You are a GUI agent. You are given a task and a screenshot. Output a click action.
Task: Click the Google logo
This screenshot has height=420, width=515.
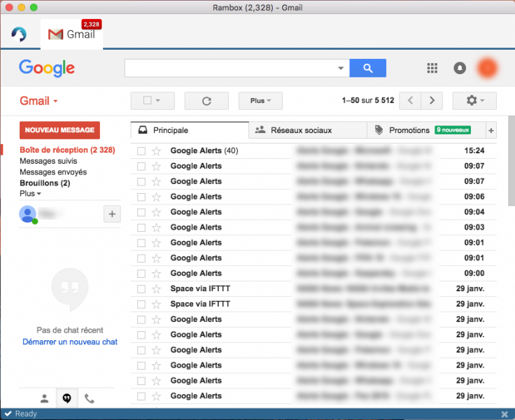pyautogui.click(x=47, y=68)
